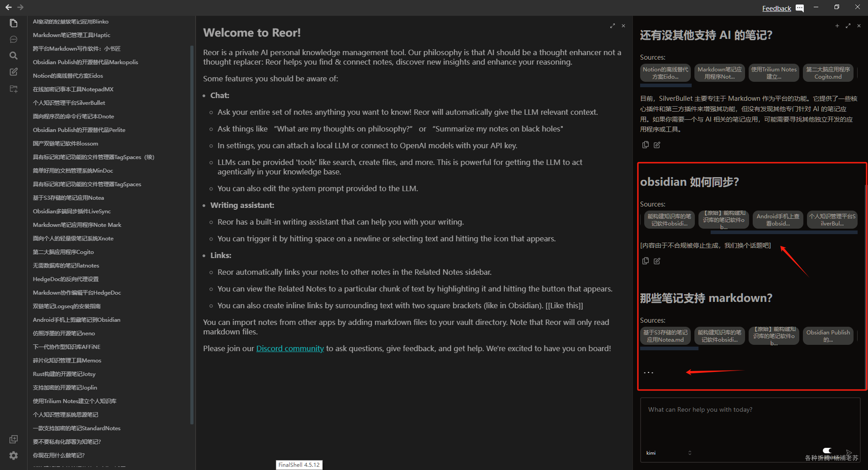Open the kimi model selector dropdown

tap(669, 453)
